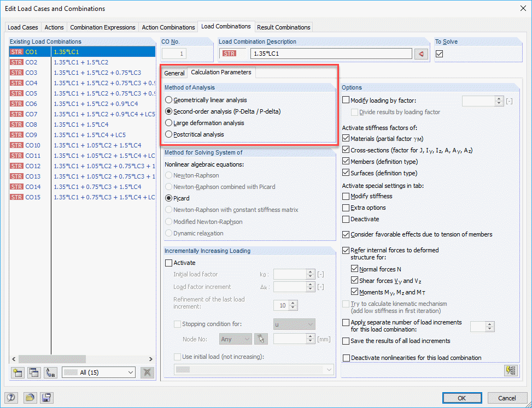Select Large deformation analysis

coord(168,123)
